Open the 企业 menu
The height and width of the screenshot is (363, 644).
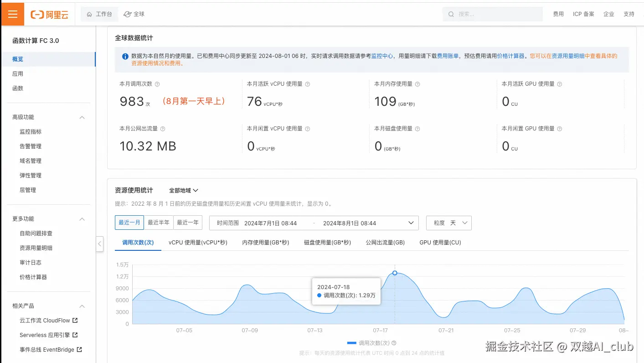click(x=609, y=14)
